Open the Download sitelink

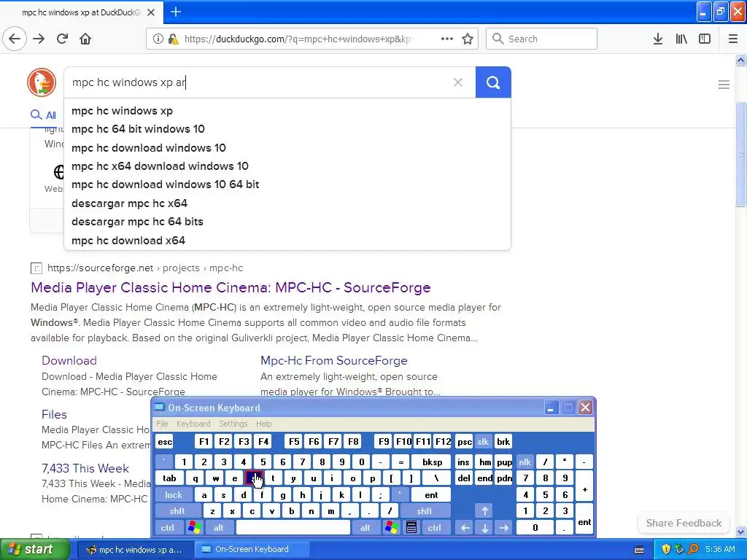point(69,360)
